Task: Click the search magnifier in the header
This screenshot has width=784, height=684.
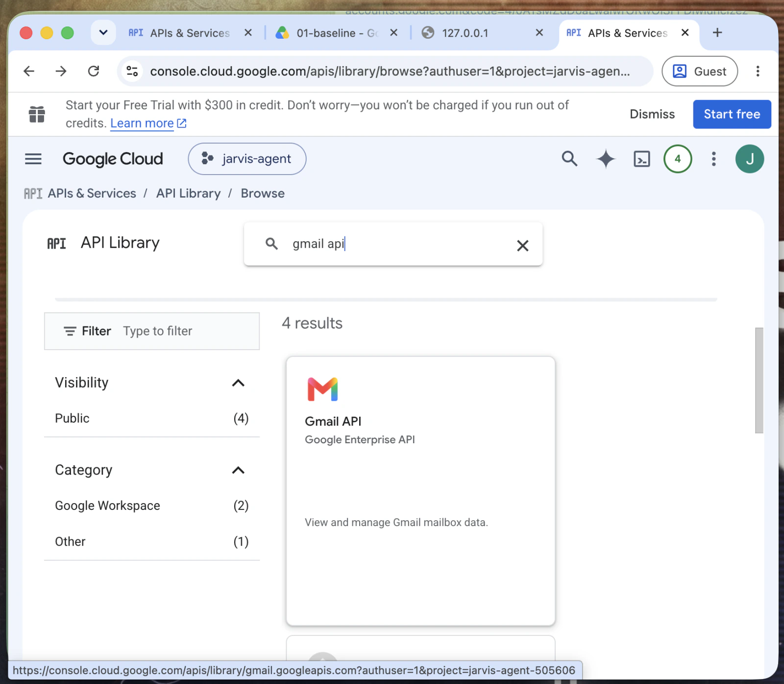Action: [x=569, y=159]
